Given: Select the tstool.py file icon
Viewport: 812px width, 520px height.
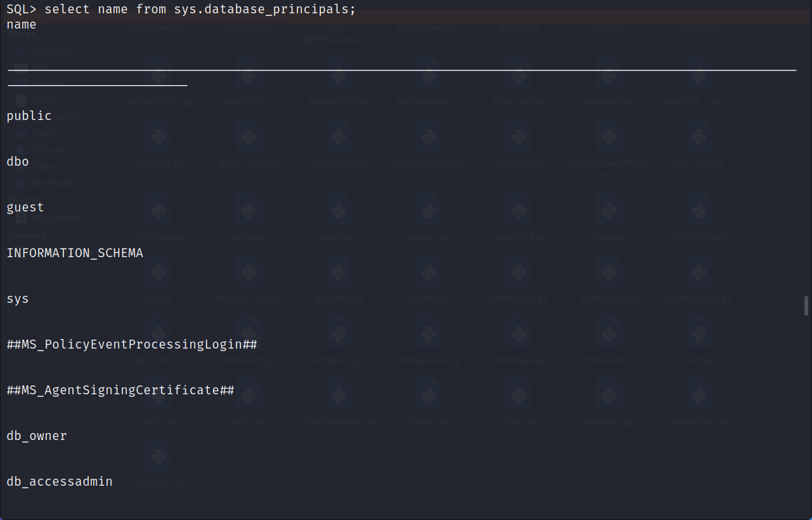Looking at the screenshot, I should pos(519,394).
